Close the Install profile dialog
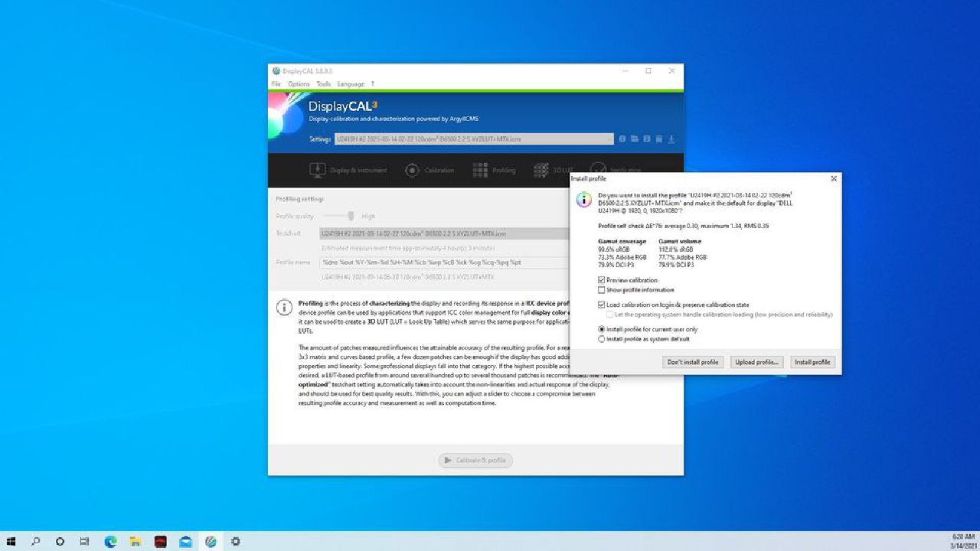Screen dimensions: 980x551 (x=834, y=178)
